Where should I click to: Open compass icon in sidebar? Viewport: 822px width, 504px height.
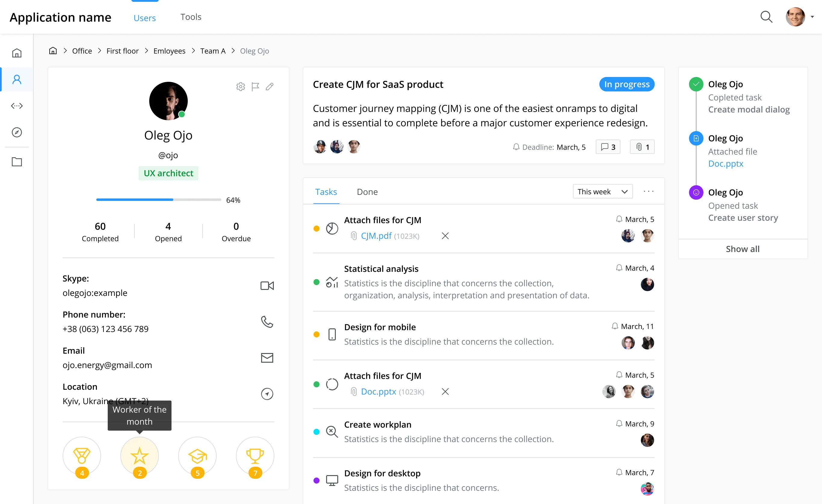17,132
